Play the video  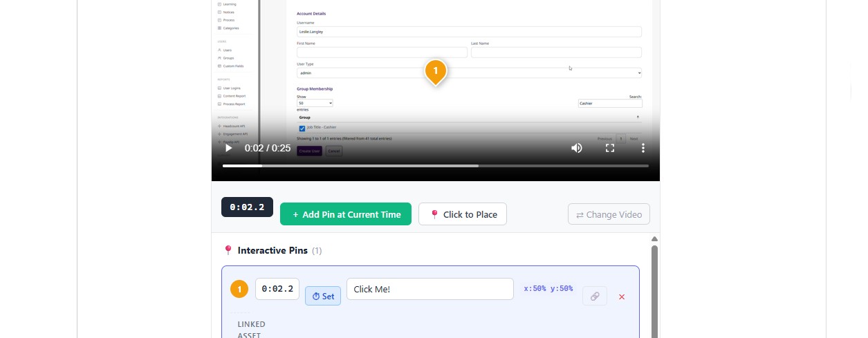[228, 148]
